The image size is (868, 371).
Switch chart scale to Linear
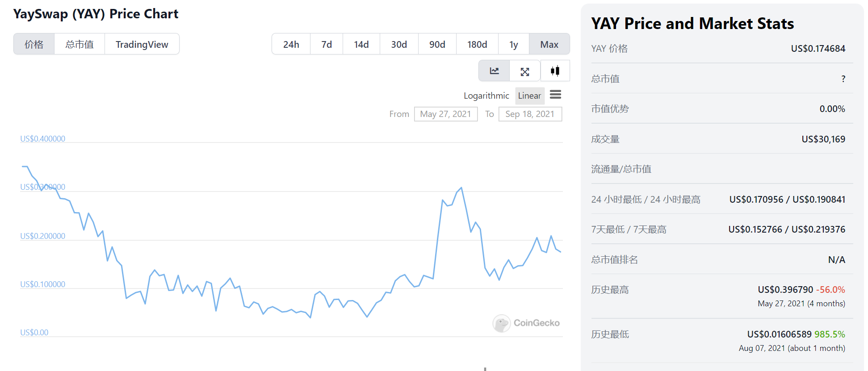click(x=529, y=96)
